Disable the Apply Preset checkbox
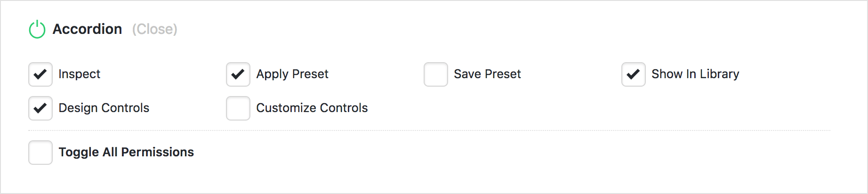 point(238,74)
